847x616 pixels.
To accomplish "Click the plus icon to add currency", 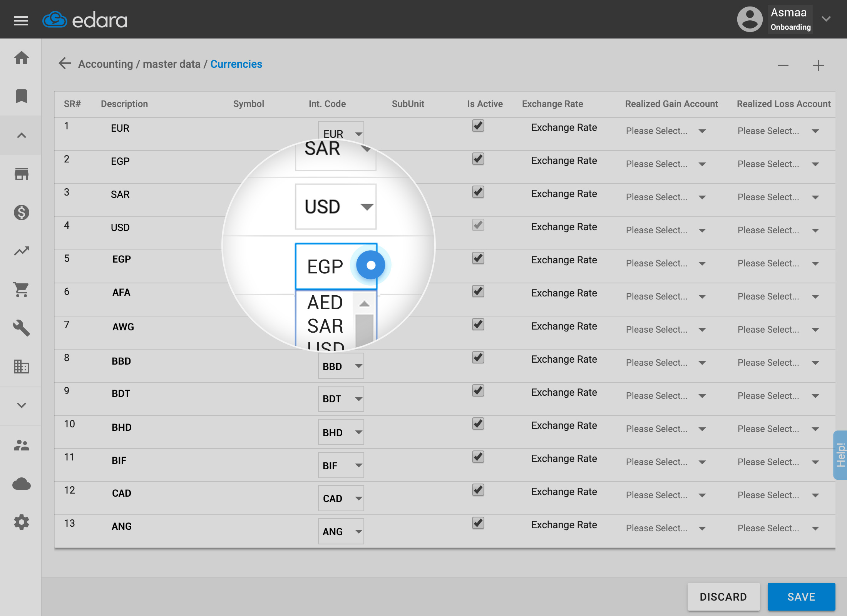I will (x=818, y=65).
